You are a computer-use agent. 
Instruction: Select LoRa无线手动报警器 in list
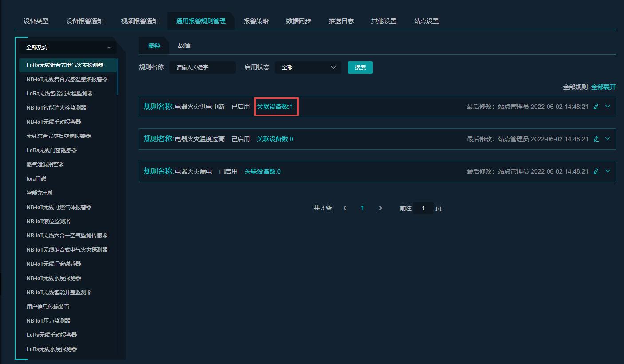click(68, 335)
